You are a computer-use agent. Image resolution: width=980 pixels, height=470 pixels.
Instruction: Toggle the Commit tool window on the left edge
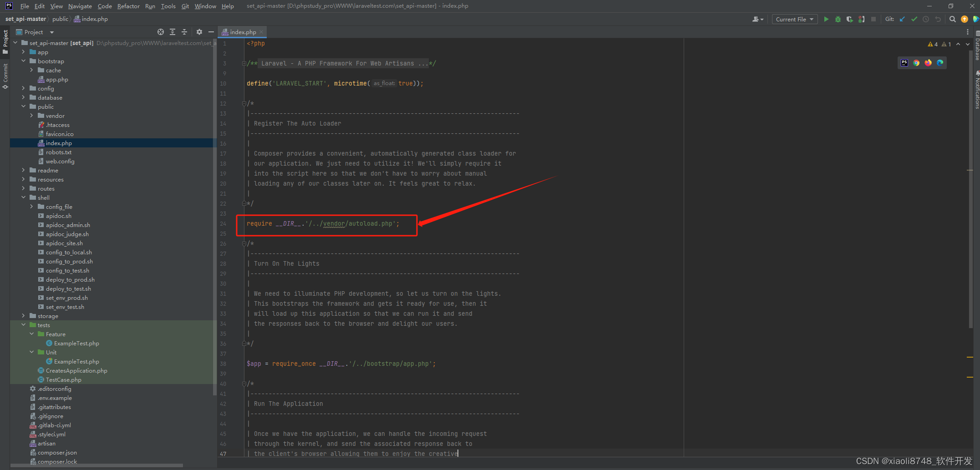point(5,73)
